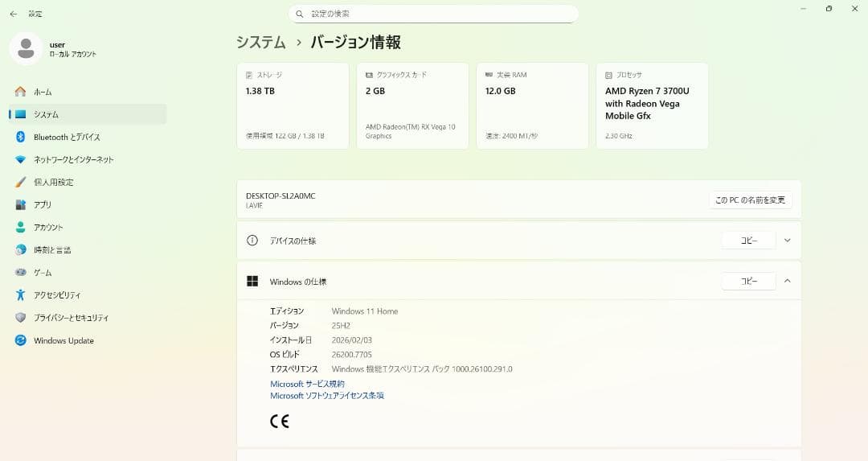
Task: Focus the 設定の検索 search field
Action: [x=433, y=14]
